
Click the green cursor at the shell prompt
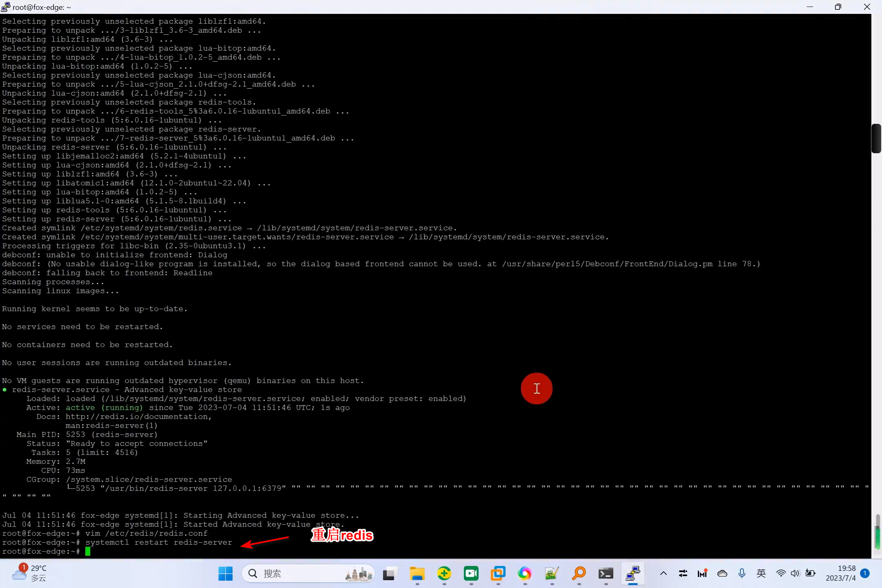click(x=88, y=552)
